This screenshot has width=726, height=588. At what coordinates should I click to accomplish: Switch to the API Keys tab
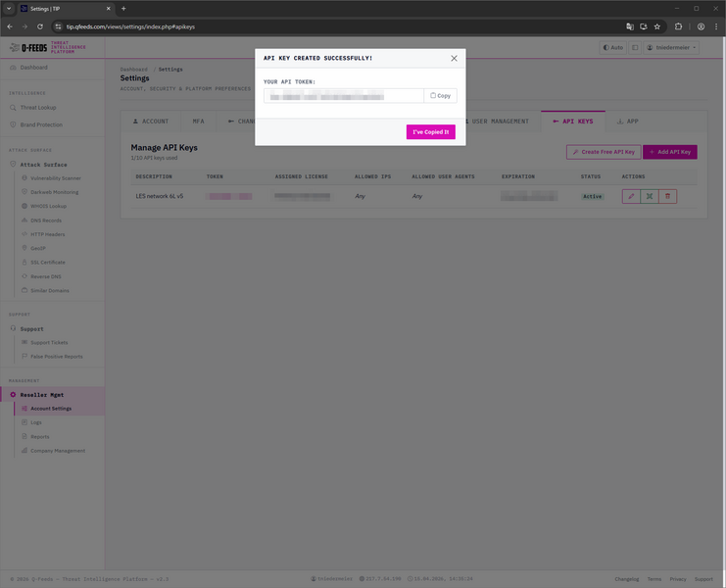pos(573,122)
